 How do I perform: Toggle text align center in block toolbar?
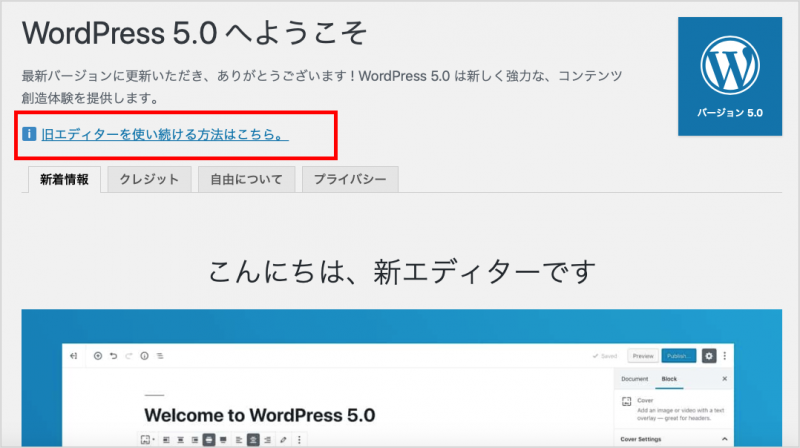coord(253,440)
